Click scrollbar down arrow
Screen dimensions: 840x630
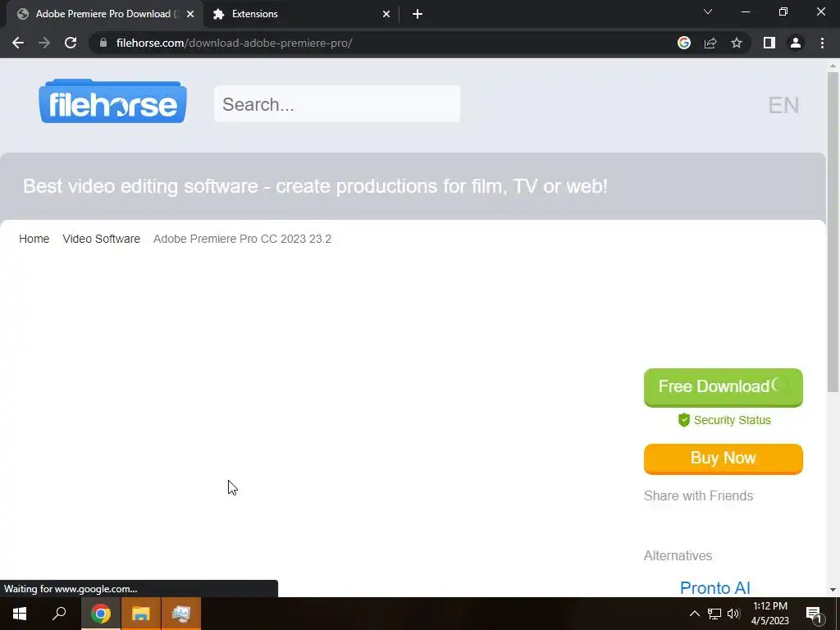tap(833, 590)
